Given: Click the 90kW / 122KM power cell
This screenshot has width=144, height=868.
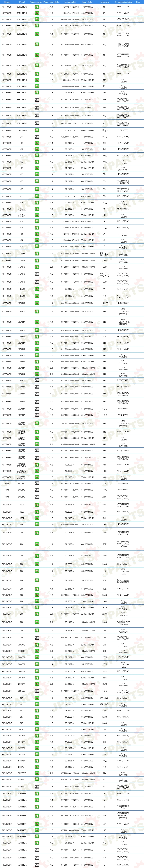Looking at the screenshot, I should coord(87,168).
